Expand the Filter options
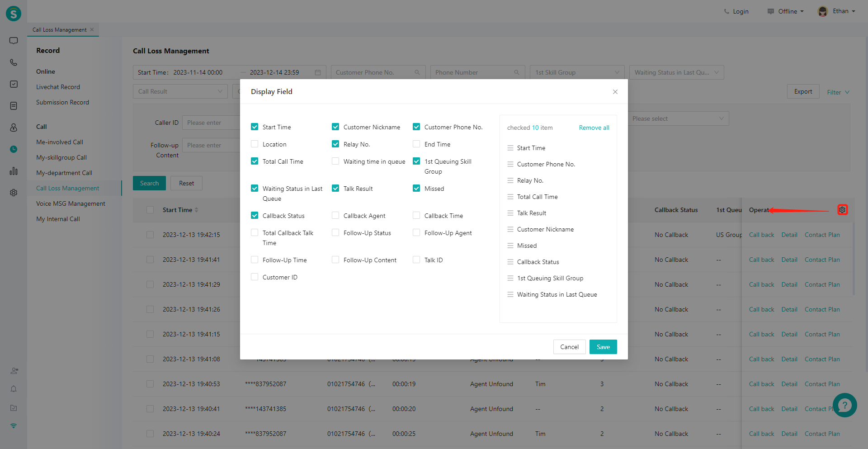This screenshot has height=449, width=868. coord(838,92)
